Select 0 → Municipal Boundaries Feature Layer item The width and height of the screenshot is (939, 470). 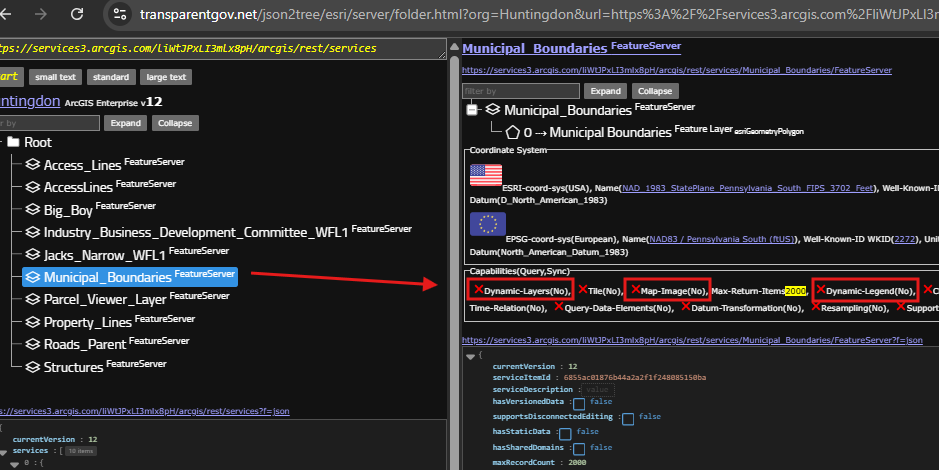pos(655,132)
